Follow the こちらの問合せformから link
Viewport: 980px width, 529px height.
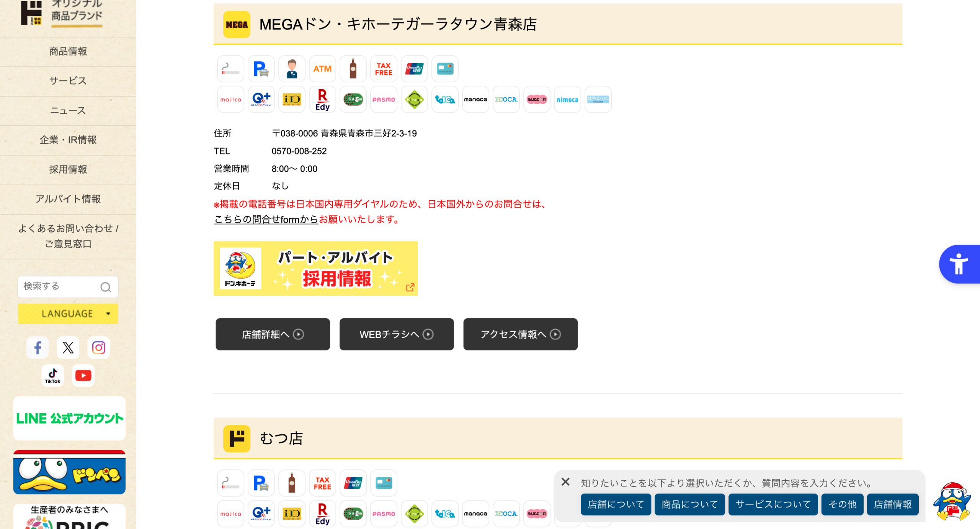[266, 219]
